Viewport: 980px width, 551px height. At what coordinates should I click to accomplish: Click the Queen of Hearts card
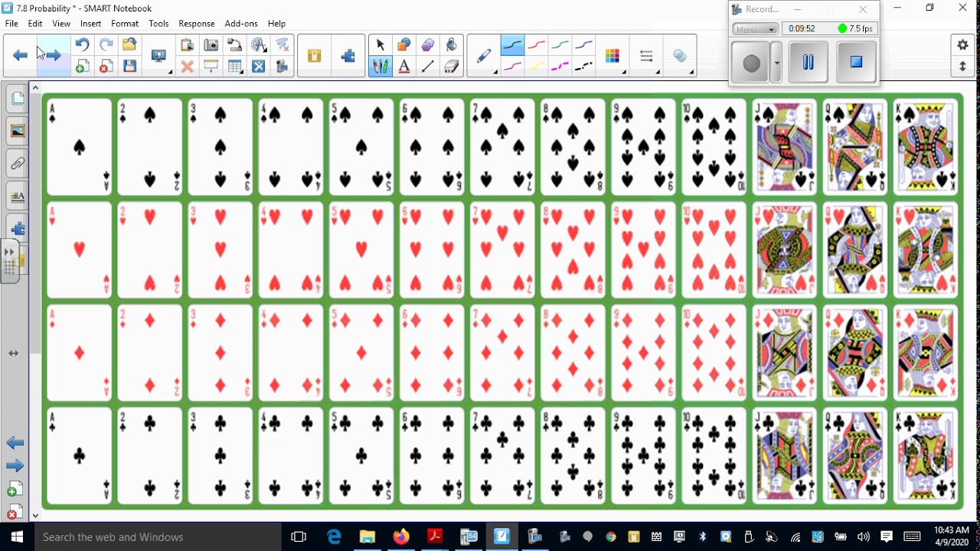854,249
